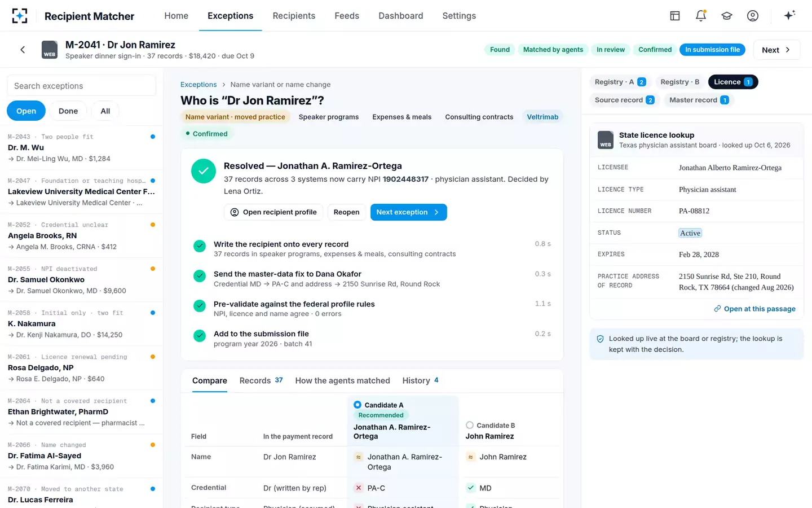The image size is (812, 508).
Task: Select the Registry · A source tab
Action: [620, 82]
